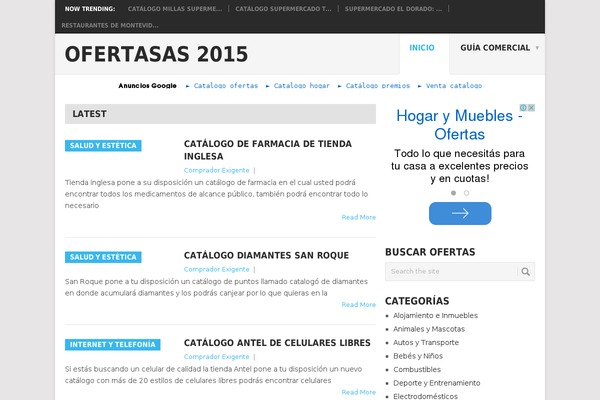
Task: Open the Alojamiento e Inmuebles category
Action: pyautogui.click(x=435, y=316)
